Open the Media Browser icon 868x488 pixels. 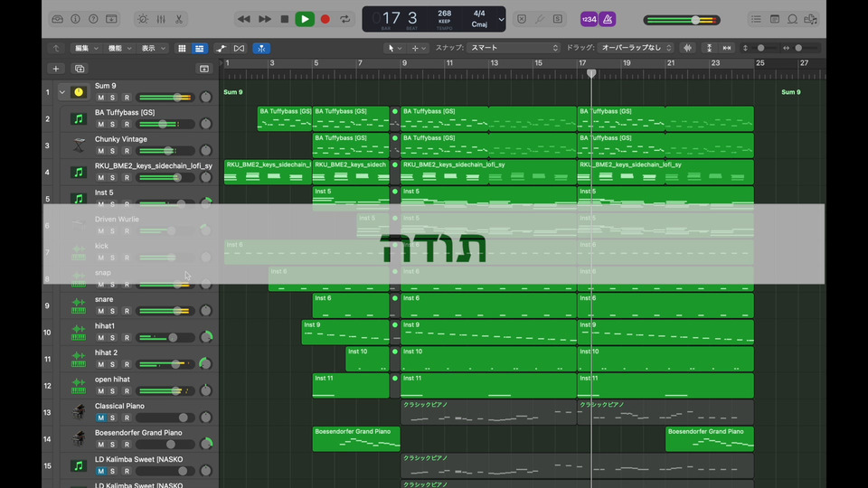[x=811, y=19]
